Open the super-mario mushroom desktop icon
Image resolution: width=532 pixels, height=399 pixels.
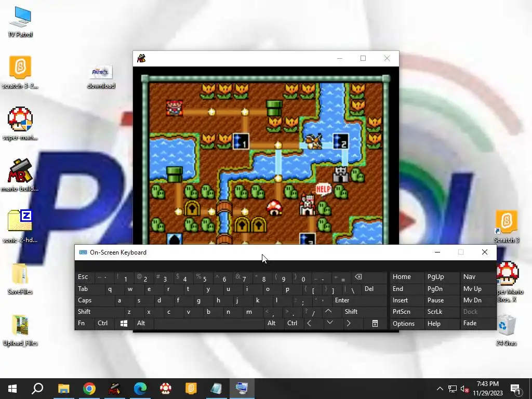point(20,124)
